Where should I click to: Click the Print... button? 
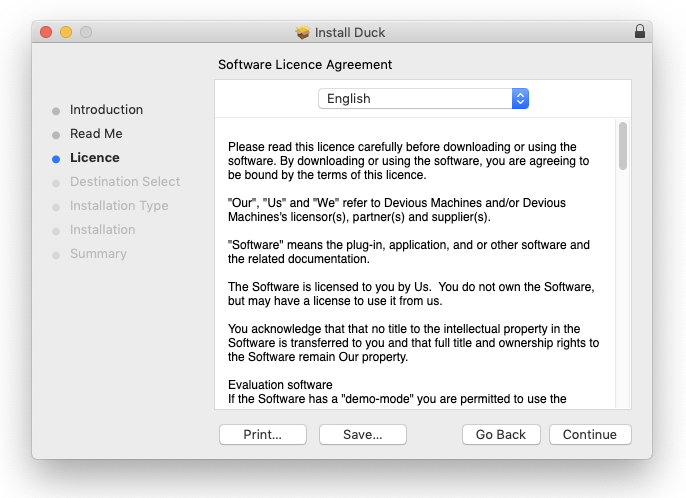262,435
